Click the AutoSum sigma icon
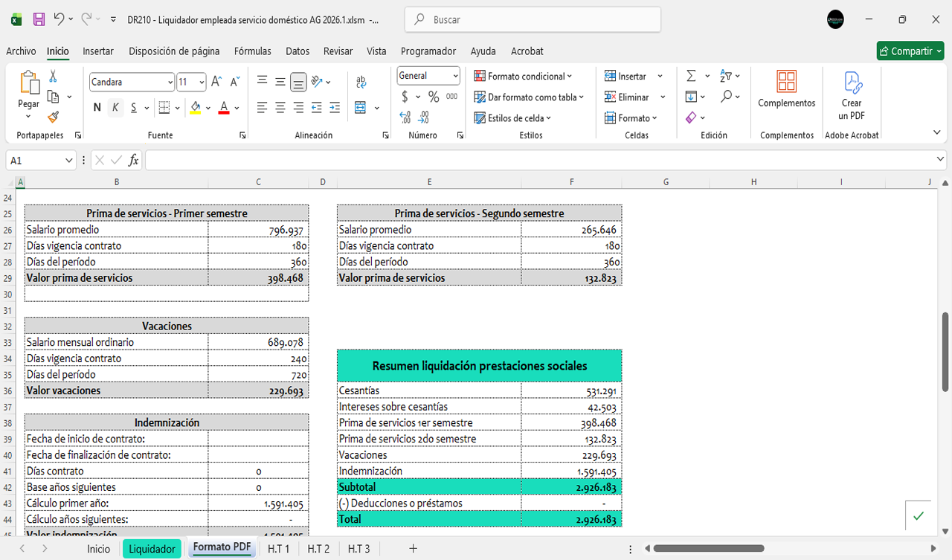 (x=691, y=76)
